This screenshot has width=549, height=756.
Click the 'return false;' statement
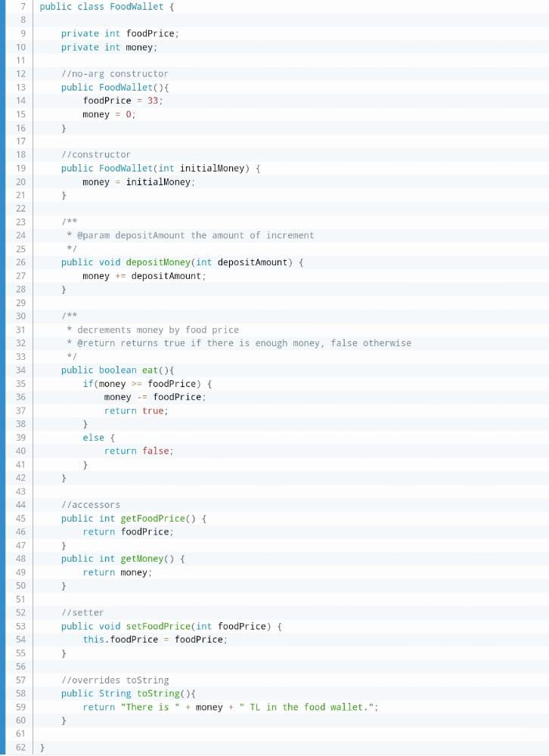tap(138, 451)
